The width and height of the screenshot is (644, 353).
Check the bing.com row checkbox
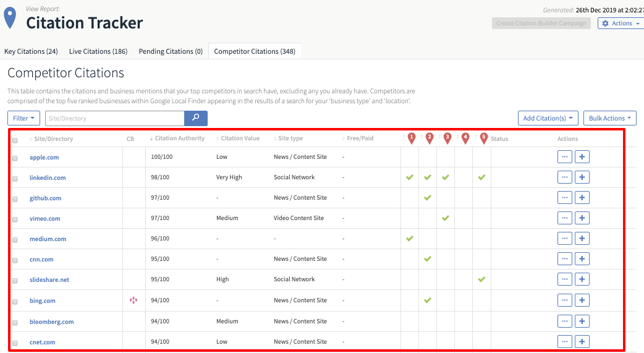click(x=15, y=302)
